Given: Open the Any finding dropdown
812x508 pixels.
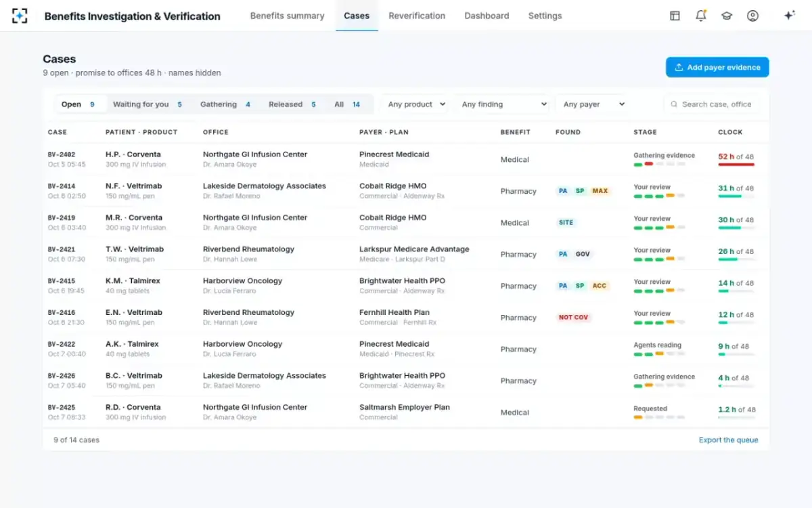Looking at the screenshot, I should coord(502,104).
